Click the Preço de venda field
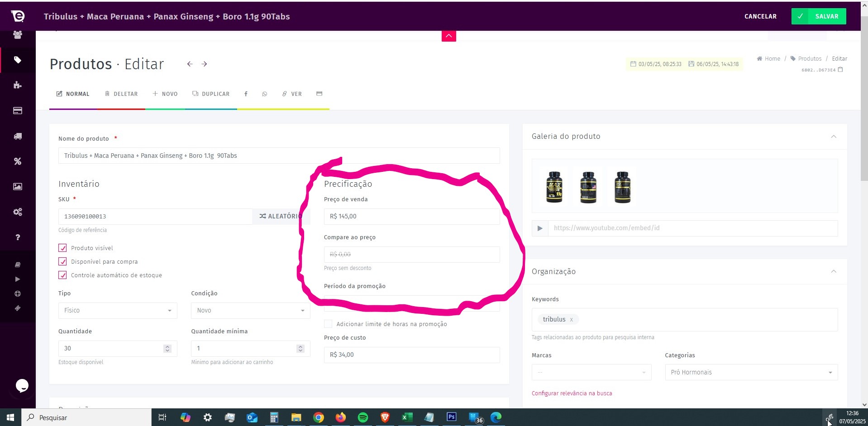Image resolution: width=868 pixels, height=426 pixels. pos(412,217)
